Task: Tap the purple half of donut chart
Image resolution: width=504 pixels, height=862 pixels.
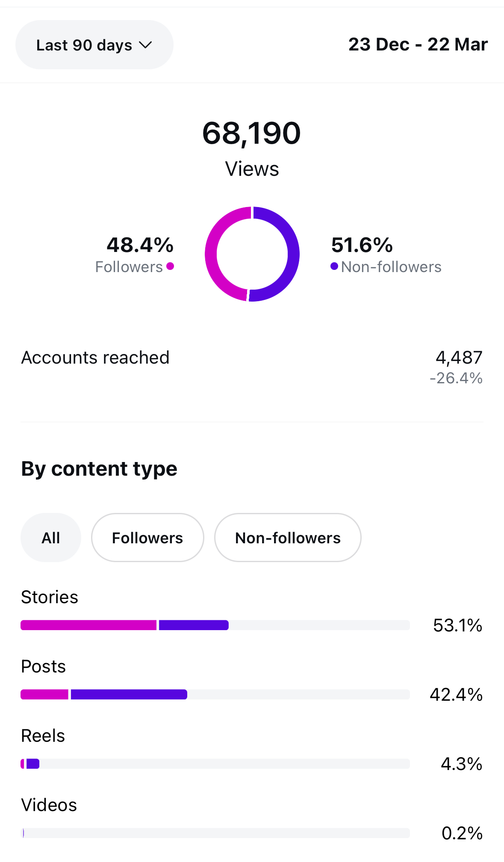Action: click(293, 254)
